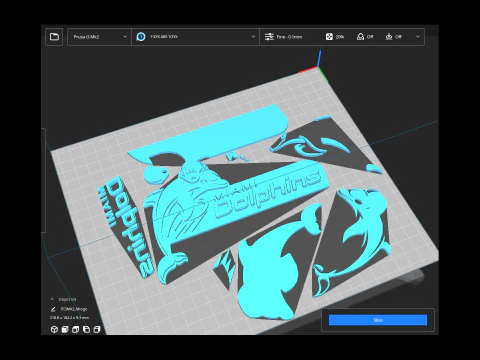Click the extruder number 1 icon
Screen dimensions: 480x360
[x=141, y=37]
